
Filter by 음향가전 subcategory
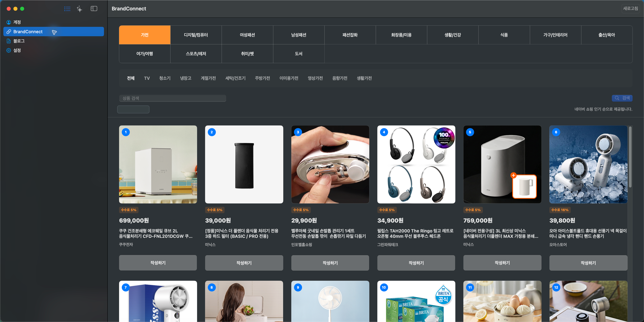340,78
